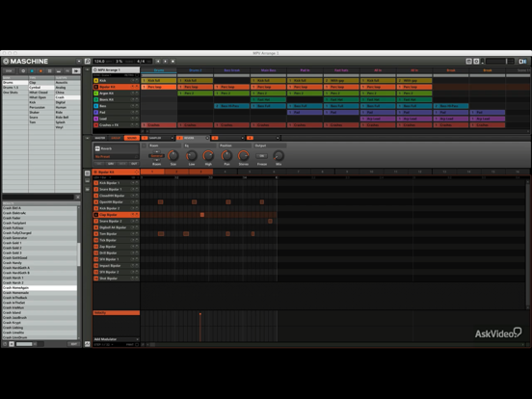532x399 pixels.
Task: Open the No Preset dropdown for Reverb
Action: point(116,157)
